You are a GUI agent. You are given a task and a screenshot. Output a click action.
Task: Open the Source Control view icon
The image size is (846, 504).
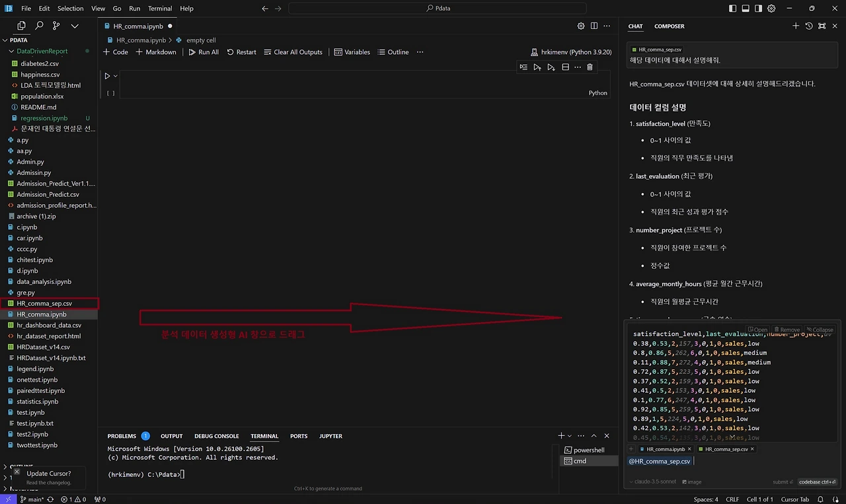click(56, 26)
